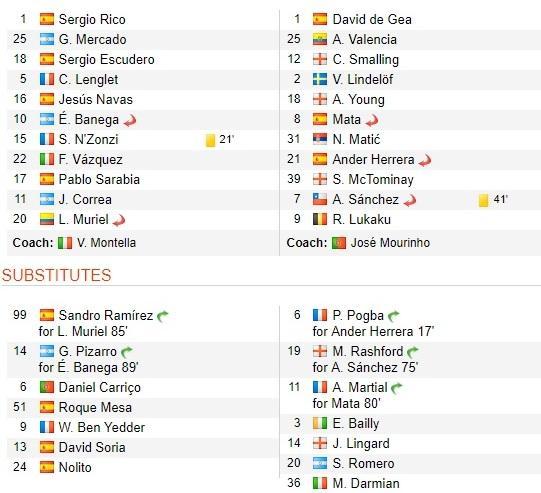
Task: Click the Swedish flag beside V. Lindelöf
Action: point(320,79)
